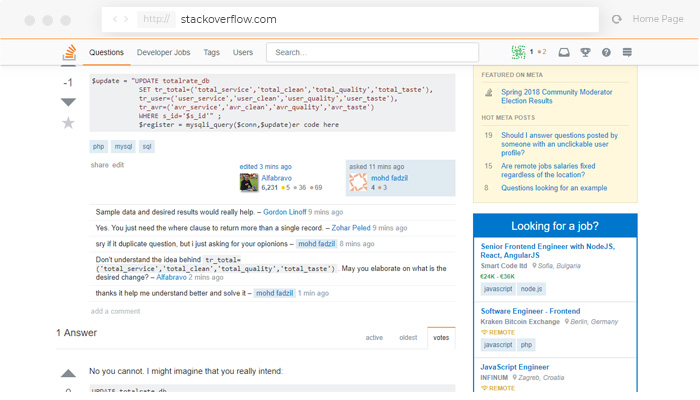The width and height of the screenshot is (700, 400).
Task: Go back with browser back arrow
Action: [x=115, y=19]
